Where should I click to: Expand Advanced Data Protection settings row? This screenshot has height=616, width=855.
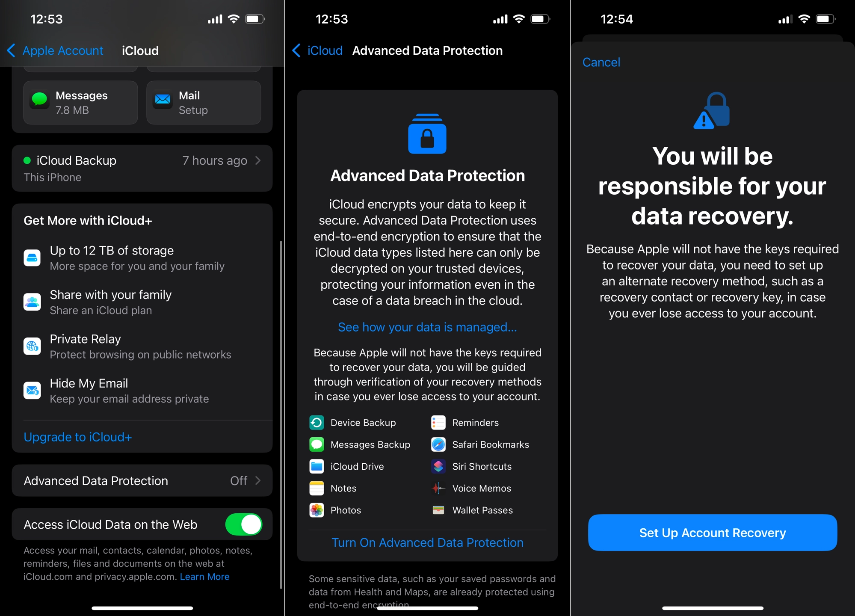pyautogui.click(x=142, y=481)
